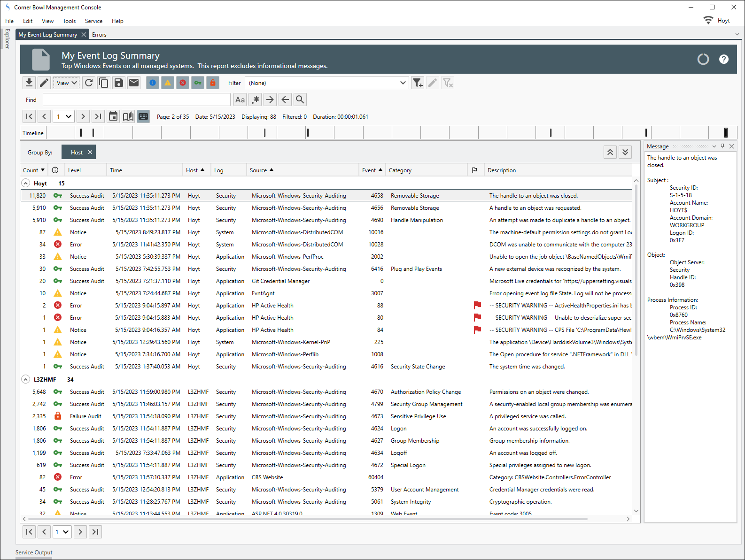
Task: Click the search magnifier icon
Action: (300, 100)
